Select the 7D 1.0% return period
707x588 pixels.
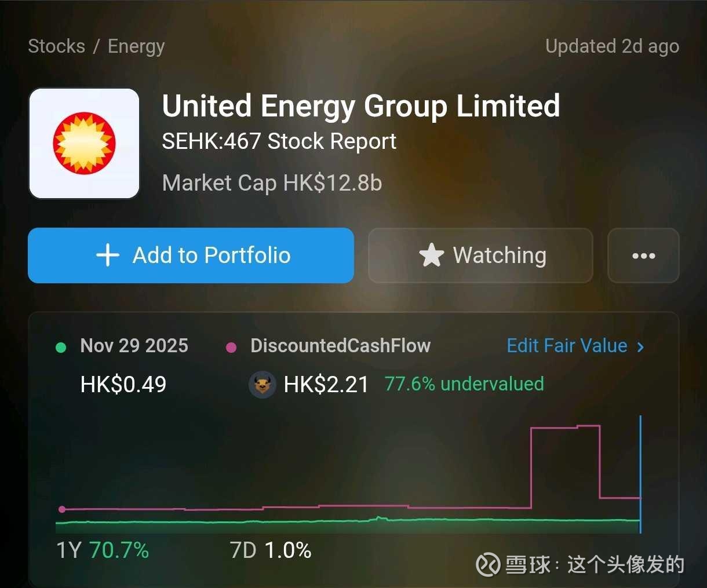271,550
